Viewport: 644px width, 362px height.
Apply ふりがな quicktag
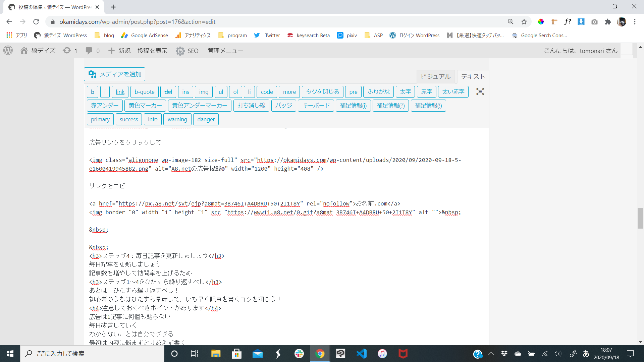coord(378,92)
